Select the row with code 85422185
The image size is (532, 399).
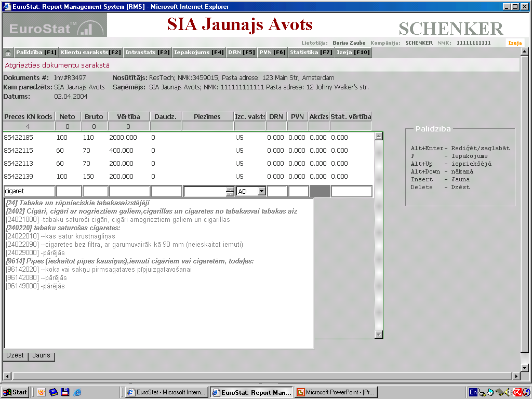click(189, 137)
